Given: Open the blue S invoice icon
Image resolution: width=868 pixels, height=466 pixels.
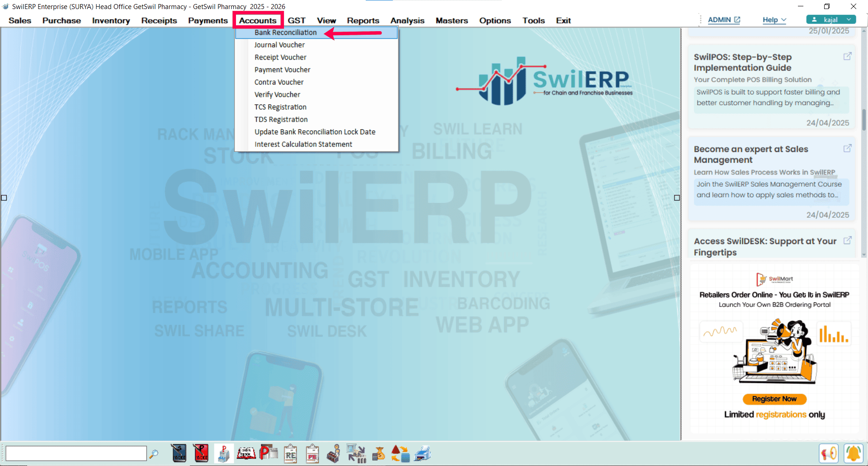Looking at the screenshot, I should click(x=179, y=453).
